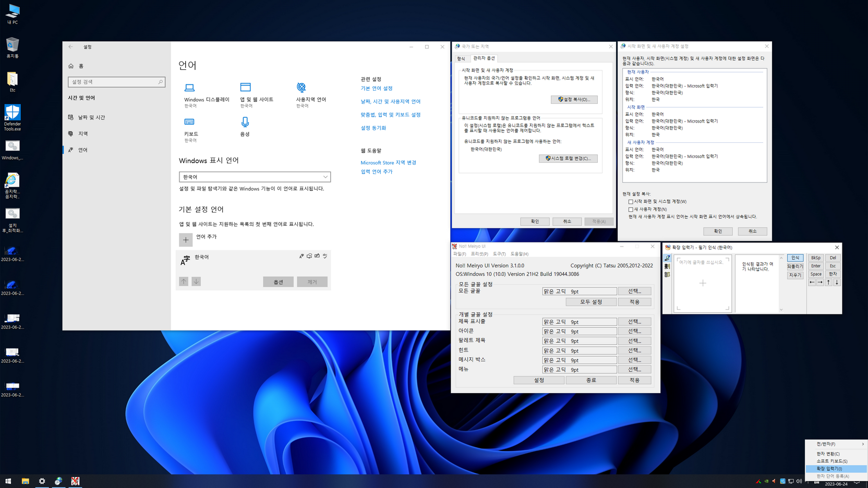Viewport: 868px width, 488px height.
Task: Check 새 사용자 계정(N) checkbox
Action: coord(631,210)
